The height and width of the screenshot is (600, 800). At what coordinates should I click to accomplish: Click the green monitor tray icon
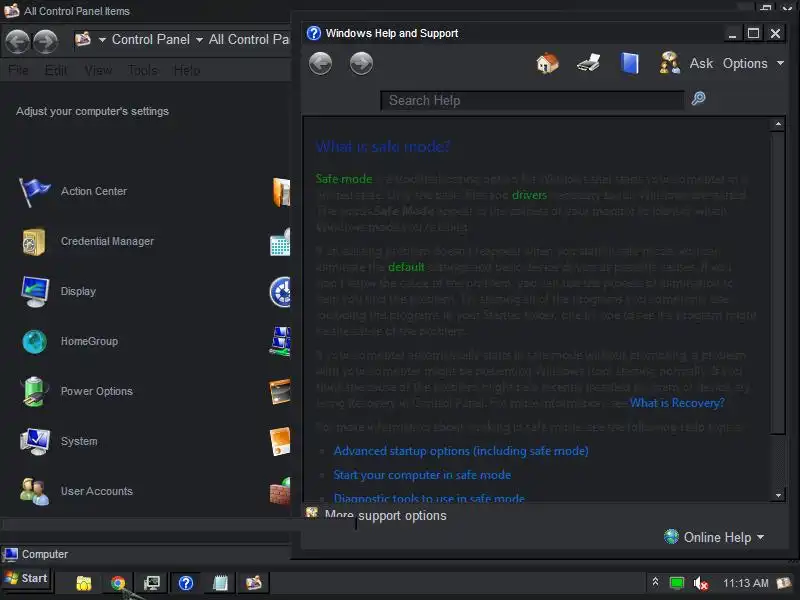coord(677,583)
